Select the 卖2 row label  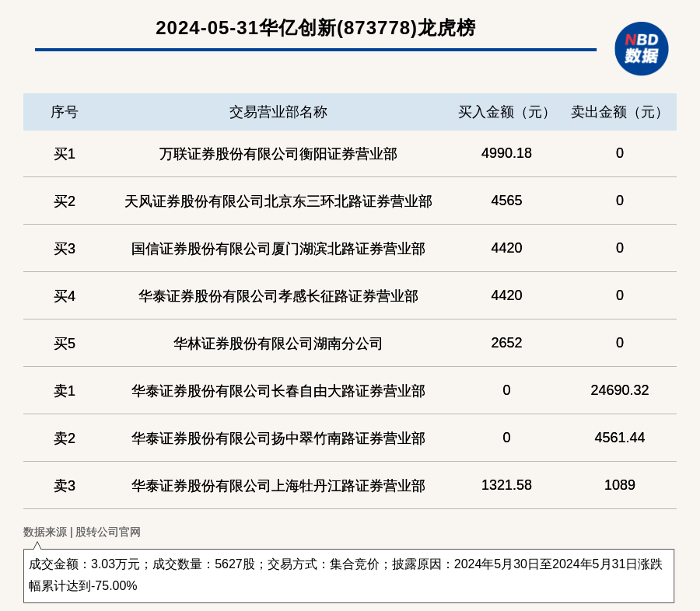click(65, 438)
